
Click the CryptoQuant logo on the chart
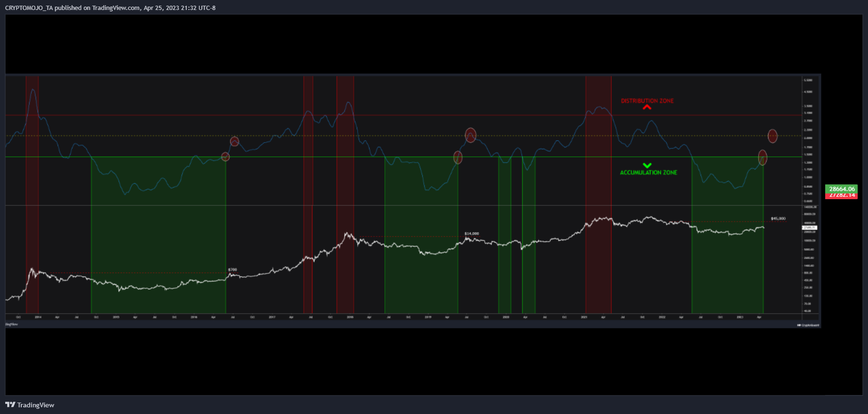[x=808, y=325]
